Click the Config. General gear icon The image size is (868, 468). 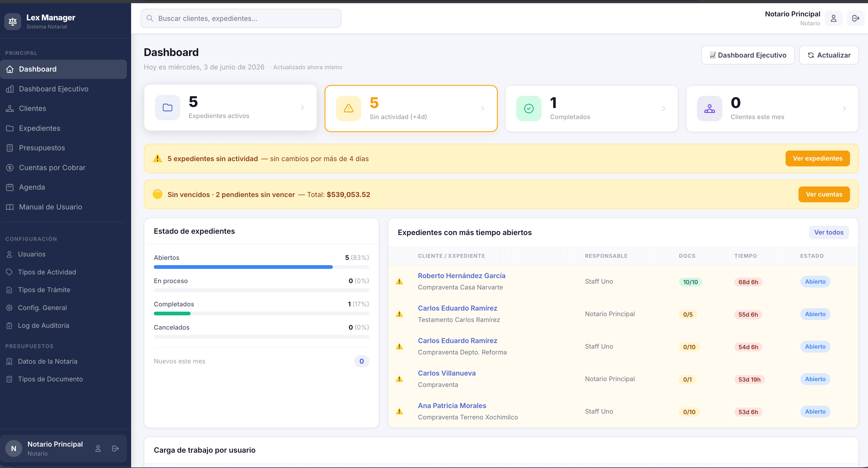10,308
